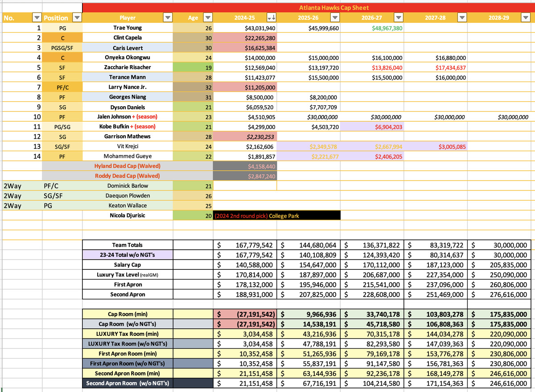
Task: Select the Second Apron row label
Action: click(x=128, y=294)
